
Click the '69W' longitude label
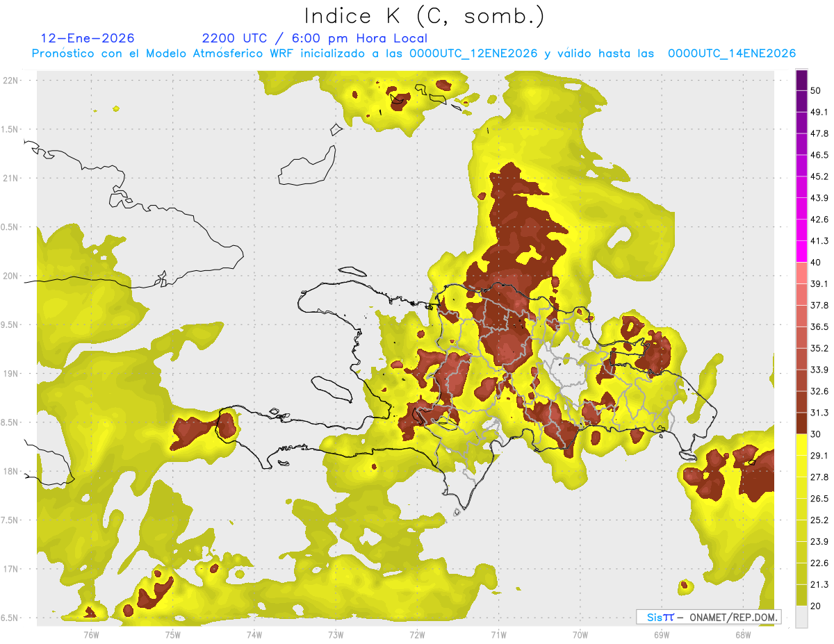[662, 635]
